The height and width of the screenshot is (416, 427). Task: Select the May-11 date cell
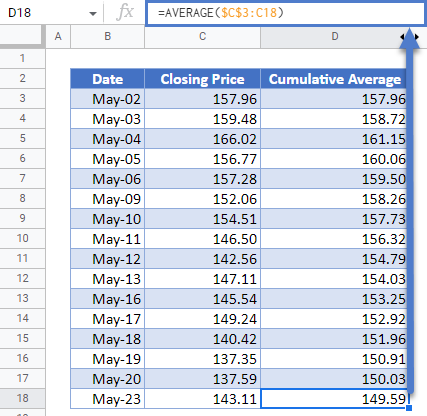coord(107,239)
